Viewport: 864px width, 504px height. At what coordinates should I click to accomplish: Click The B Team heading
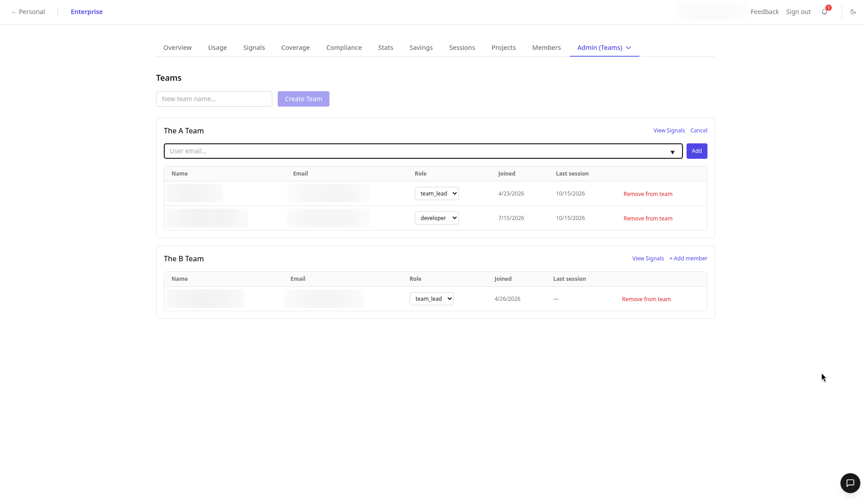point(184,259)
